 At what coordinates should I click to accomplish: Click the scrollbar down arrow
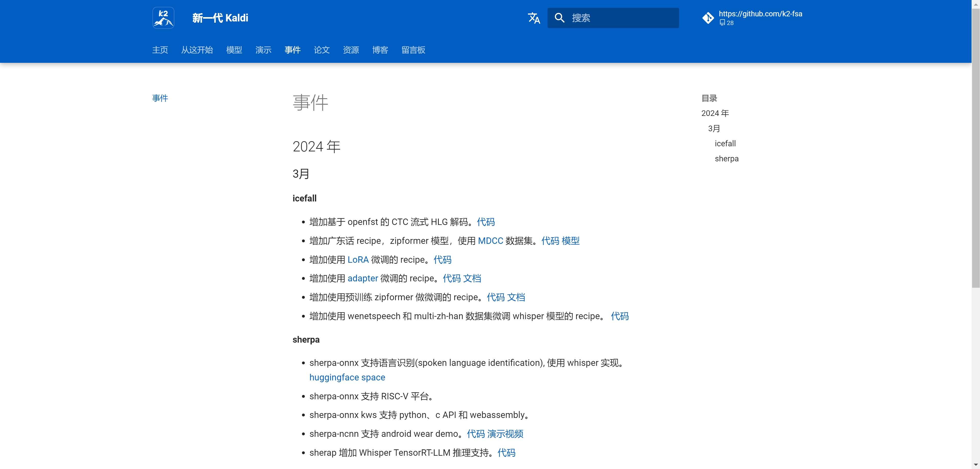pyautogui.click(x=976, y=465)
